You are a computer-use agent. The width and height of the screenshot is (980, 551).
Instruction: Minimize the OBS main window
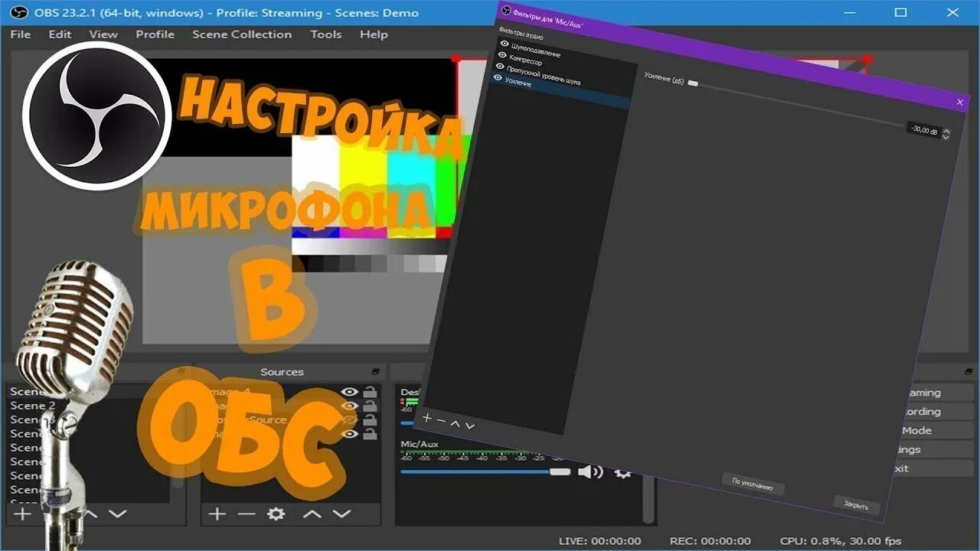849,12
